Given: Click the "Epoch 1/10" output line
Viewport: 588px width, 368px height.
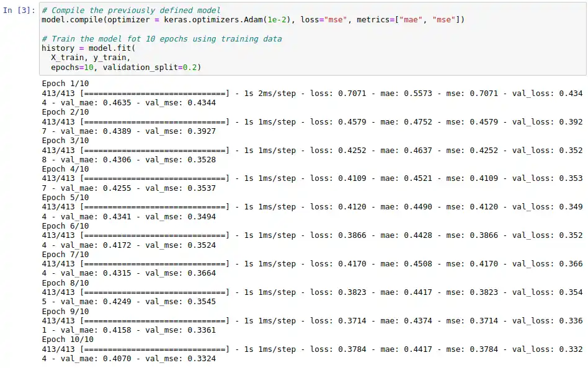Looking at the screenshot, I should pyautogui.click(x=65, y=83).
